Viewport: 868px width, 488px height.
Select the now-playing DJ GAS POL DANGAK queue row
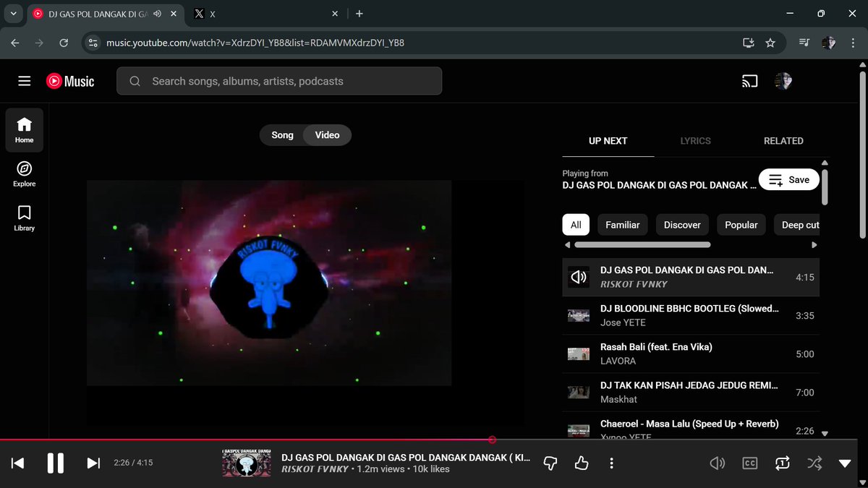point(691,277)
